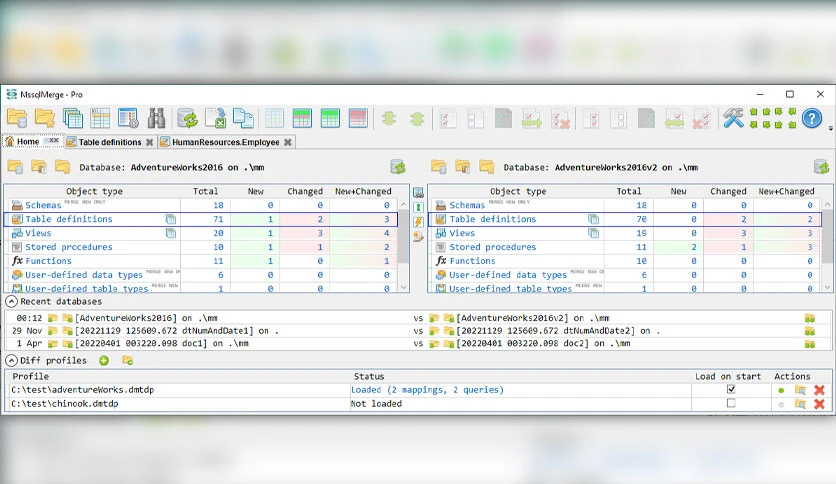836x484 pixels.
Task: Click right Stored procedures New value 2
Action: point(694,247)
